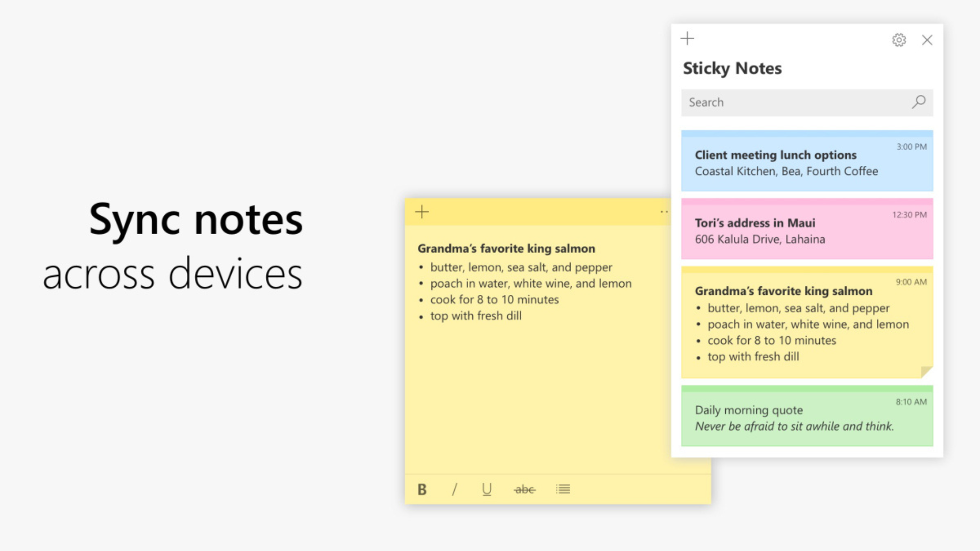Screen dimensions: 980x551
Task: Open the Daily morning quote note
Action: tap(806, 417)
